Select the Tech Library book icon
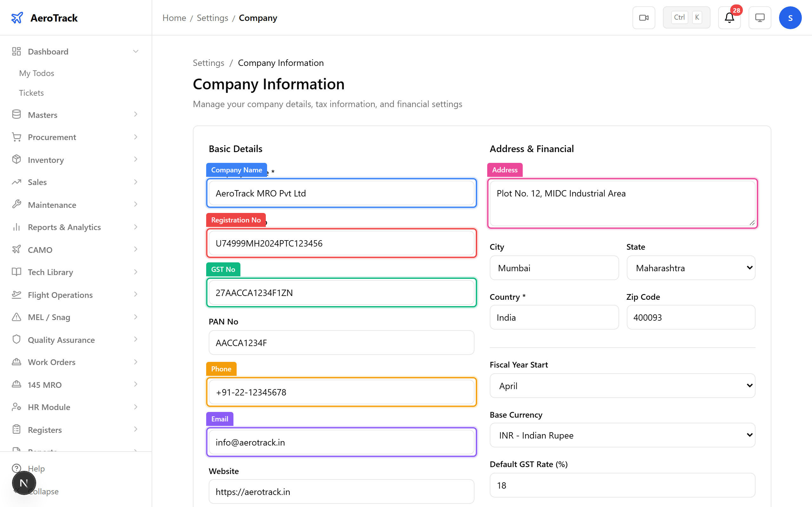This screenshot has width=812, height=507. point(16,272)
